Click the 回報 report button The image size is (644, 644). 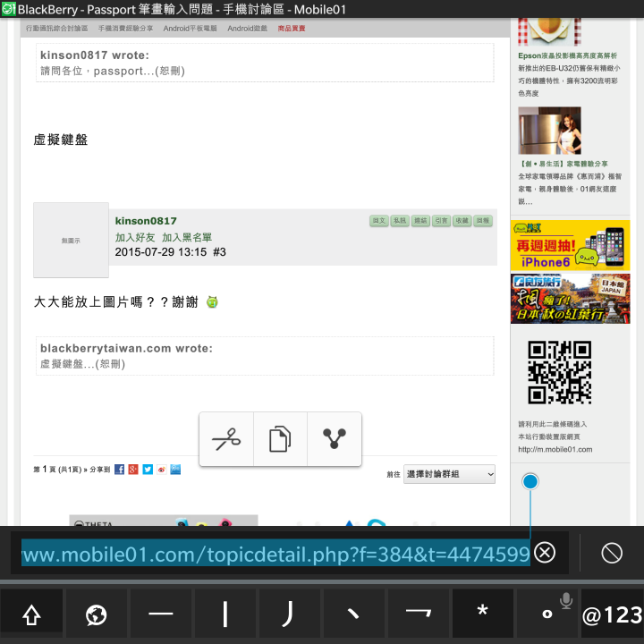click(x=483, y=221)
